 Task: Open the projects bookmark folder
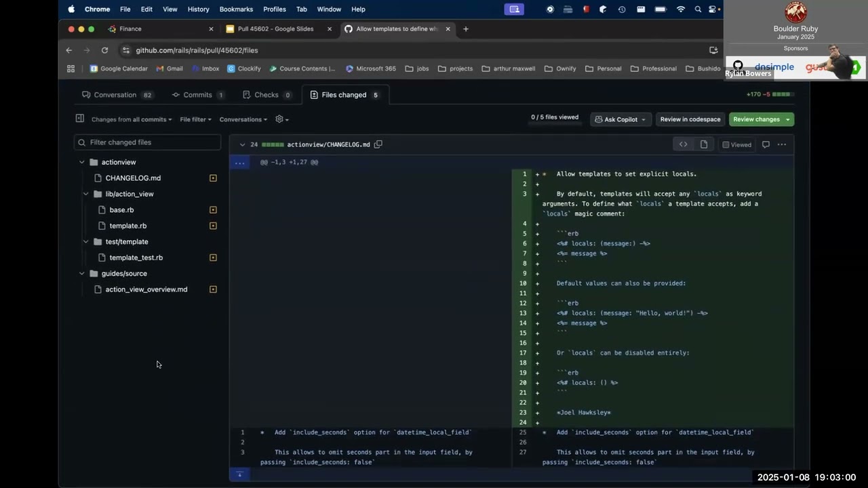click(x=456, y=68)
